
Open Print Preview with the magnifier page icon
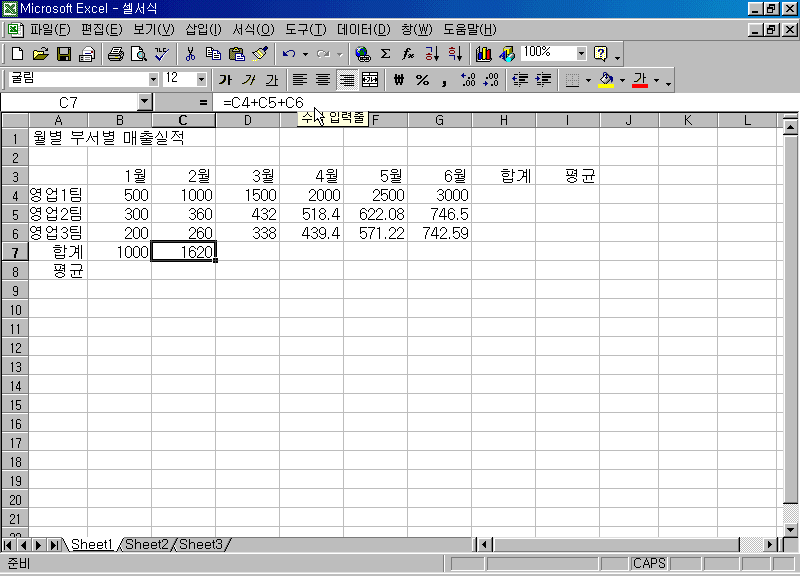click(139, 54)
